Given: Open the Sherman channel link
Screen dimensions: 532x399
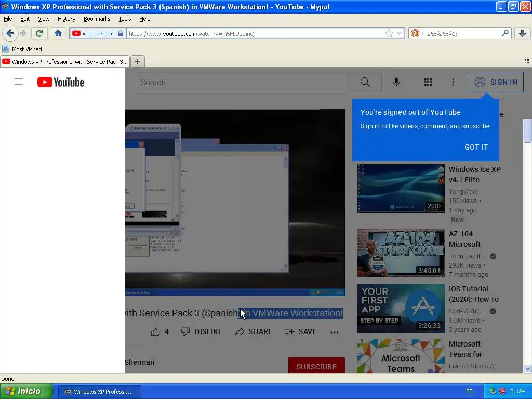Looking at the screenshot, I should coord(139,362).
